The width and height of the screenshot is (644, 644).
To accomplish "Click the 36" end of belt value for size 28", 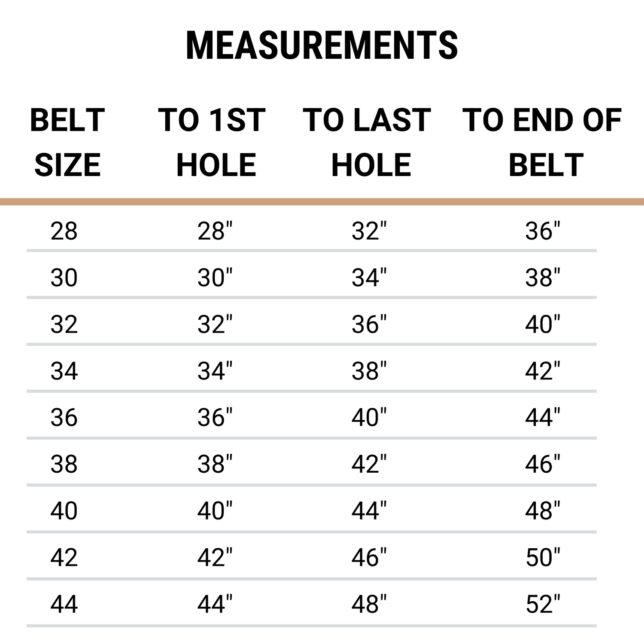I will tap(543, 231).
